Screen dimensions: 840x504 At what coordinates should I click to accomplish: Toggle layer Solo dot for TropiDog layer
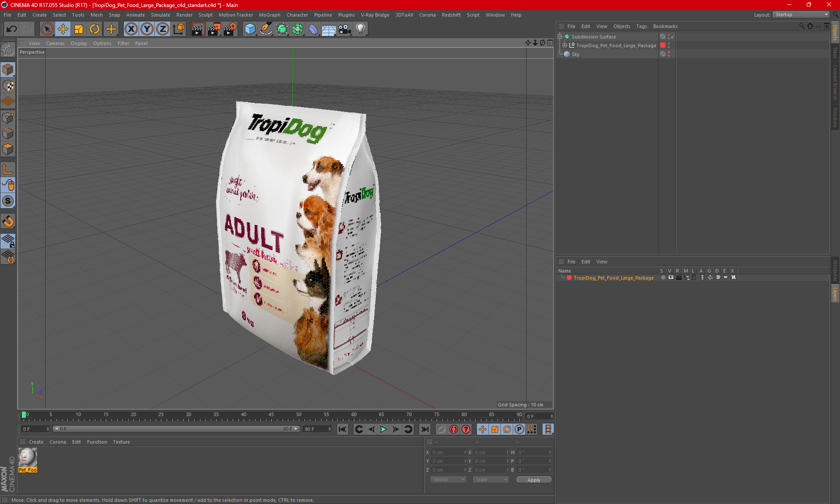tap(663, 278)
